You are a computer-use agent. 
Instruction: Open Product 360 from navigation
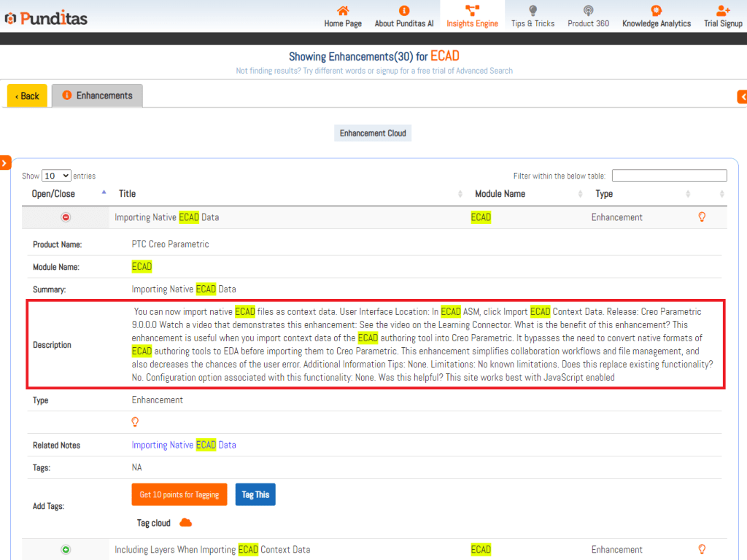click(x=588, y=16)
